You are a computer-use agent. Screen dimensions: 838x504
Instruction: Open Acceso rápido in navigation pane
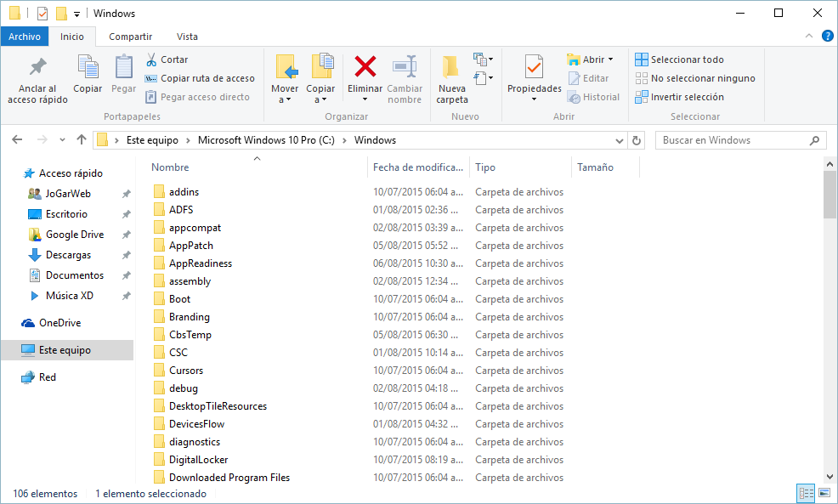tap(63, 173)
